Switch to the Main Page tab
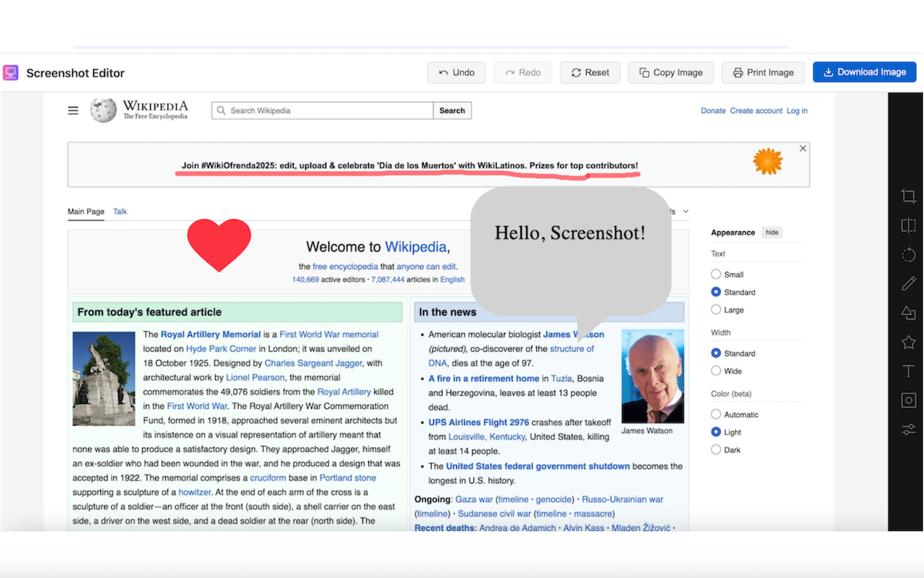Screen dimensions: 924x578 pos(86,212)
